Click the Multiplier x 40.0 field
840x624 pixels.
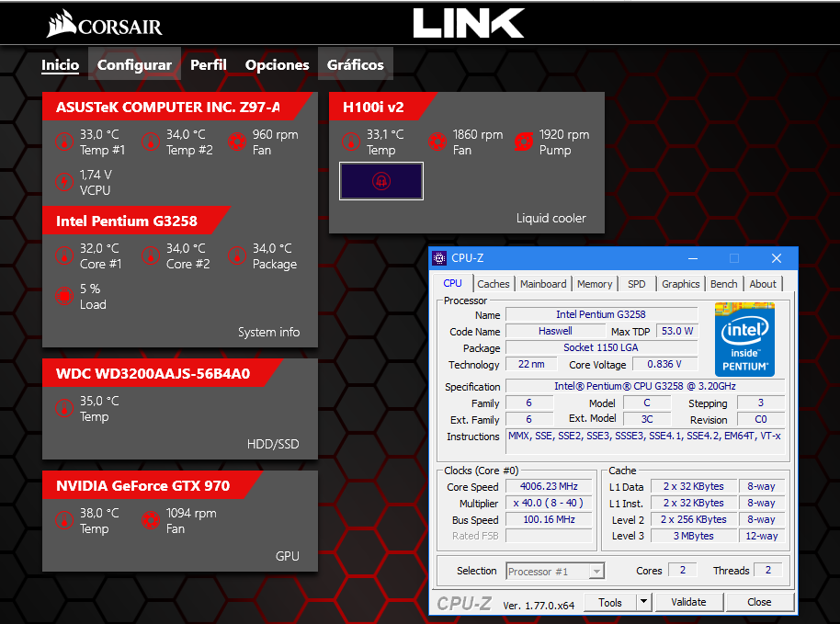tap(549, 503)
